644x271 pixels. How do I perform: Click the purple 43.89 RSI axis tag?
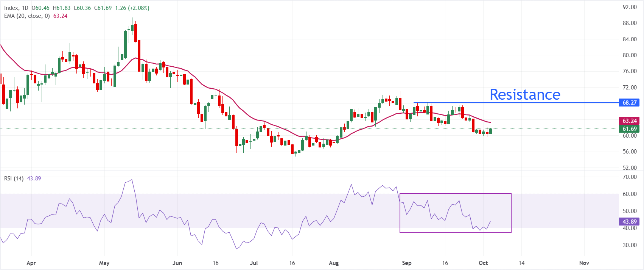tap(630, 222)
